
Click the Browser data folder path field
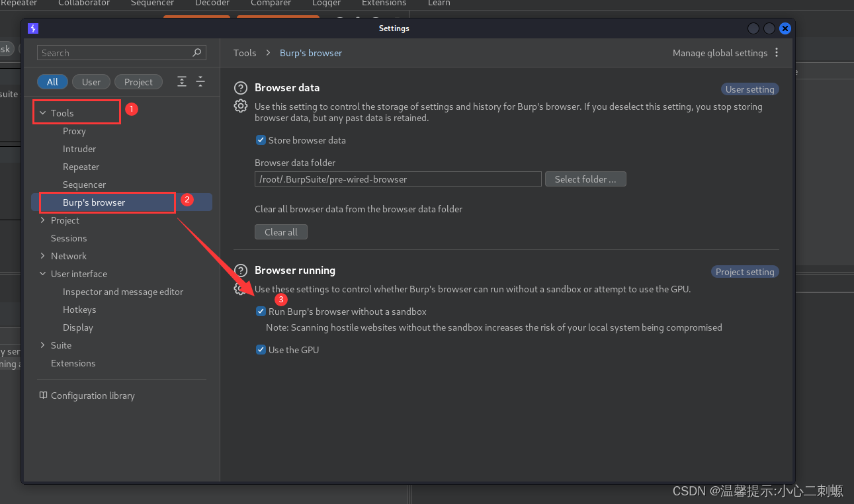pos(398,179)
